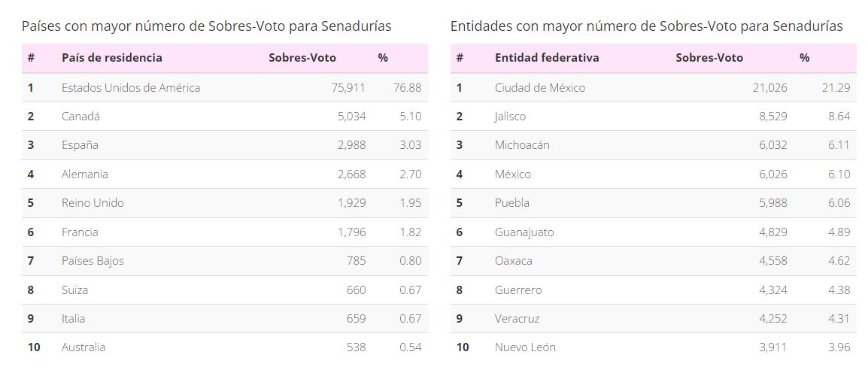This screenshot has height=376, width=868.
Task: Click the 'Entidad federativa' column header
Action: coord(546,58)
